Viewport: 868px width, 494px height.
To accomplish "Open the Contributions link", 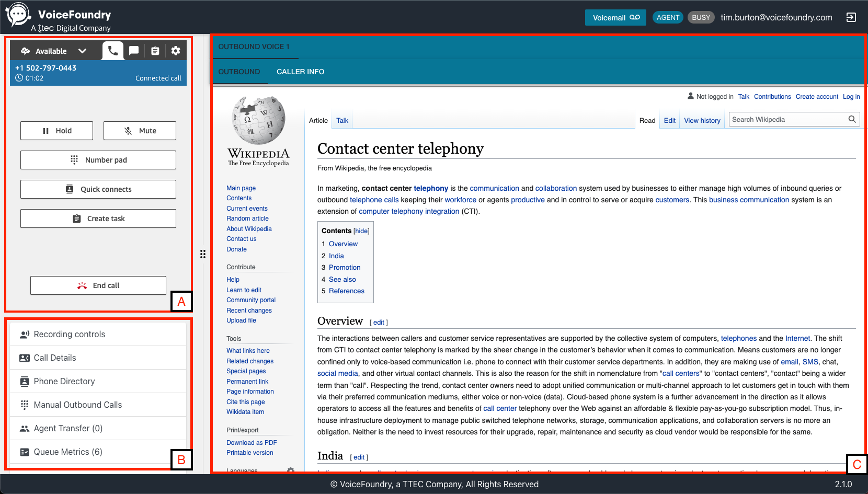I will click(x=772, y=97).
